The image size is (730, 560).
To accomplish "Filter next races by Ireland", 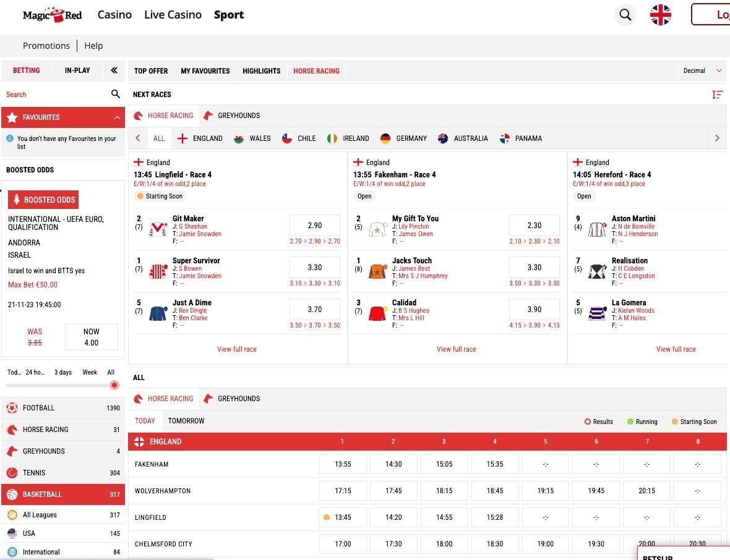I will pos(348,138).
